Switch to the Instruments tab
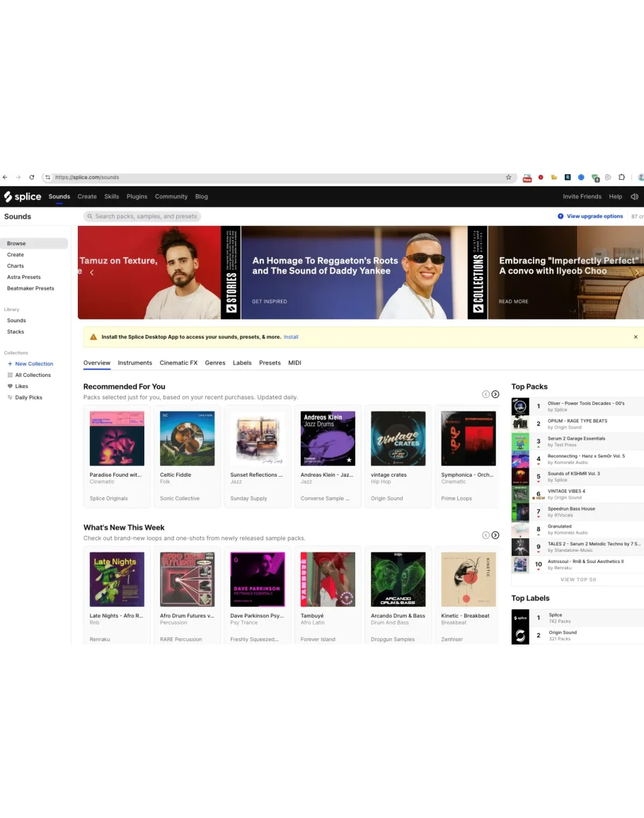This screenshot has height=818, width=644. click(134, 363)
